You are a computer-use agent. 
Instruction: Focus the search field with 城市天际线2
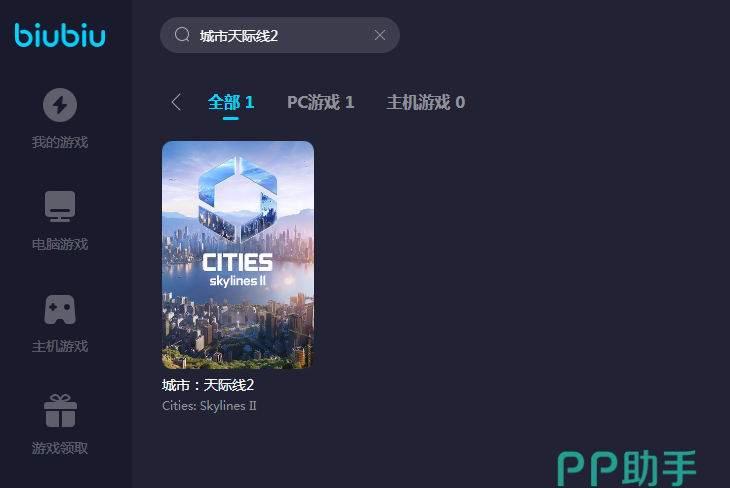(280, 35)
